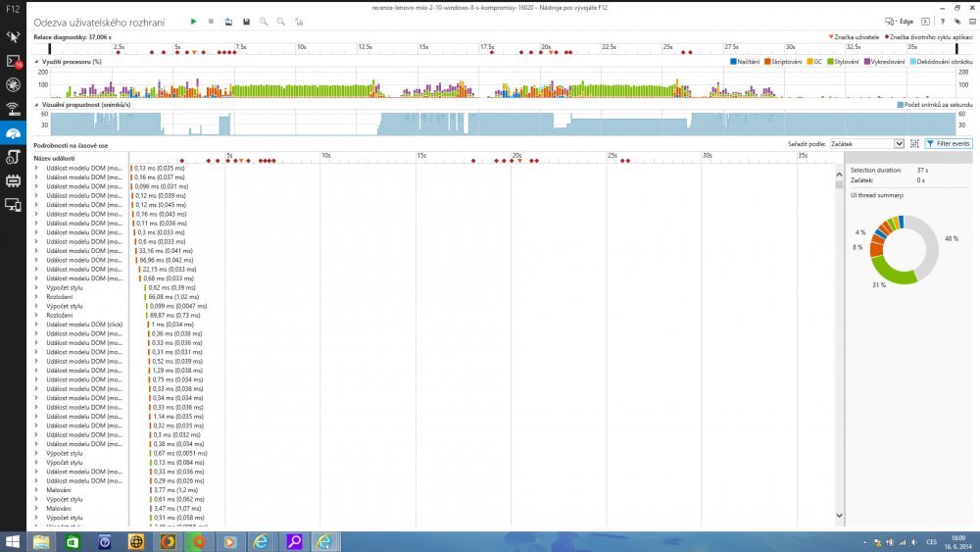Open the Windows Store taskbar icon
980x552 pixels.
[73, 541]
